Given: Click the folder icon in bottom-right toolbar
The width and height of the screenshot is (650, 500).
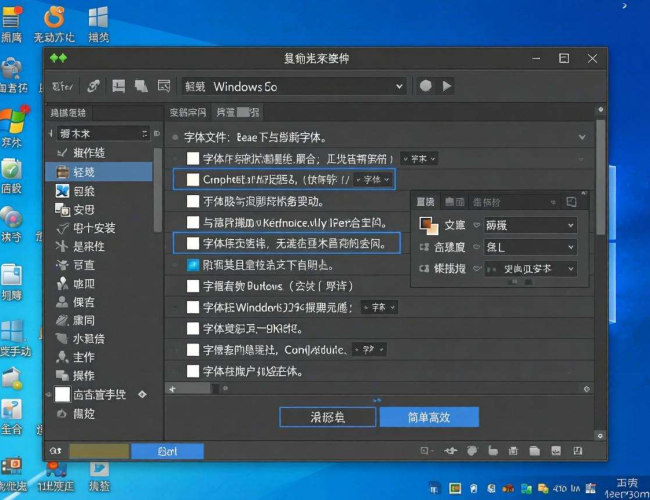Looking at the screenshot, I should 534,451.
